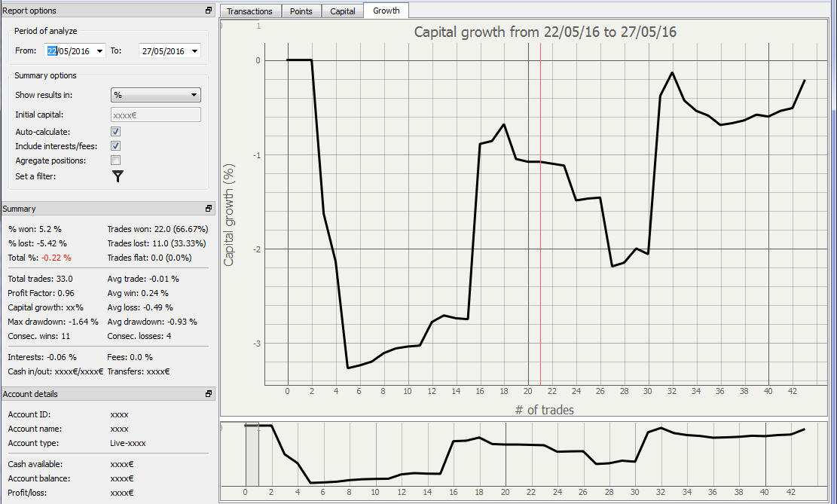Switch to the Capital tab

tap(343, 11)
